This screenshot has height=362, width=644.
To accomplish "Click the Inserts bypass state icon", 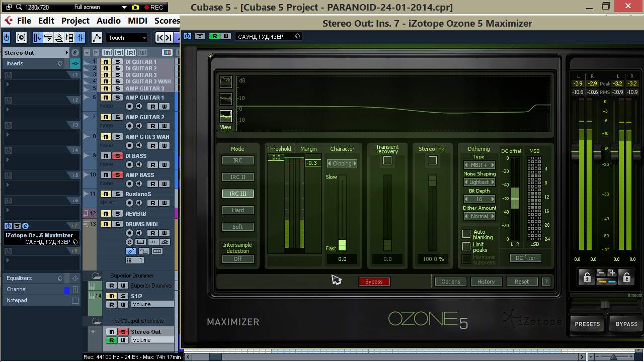I will pos(75,64).
